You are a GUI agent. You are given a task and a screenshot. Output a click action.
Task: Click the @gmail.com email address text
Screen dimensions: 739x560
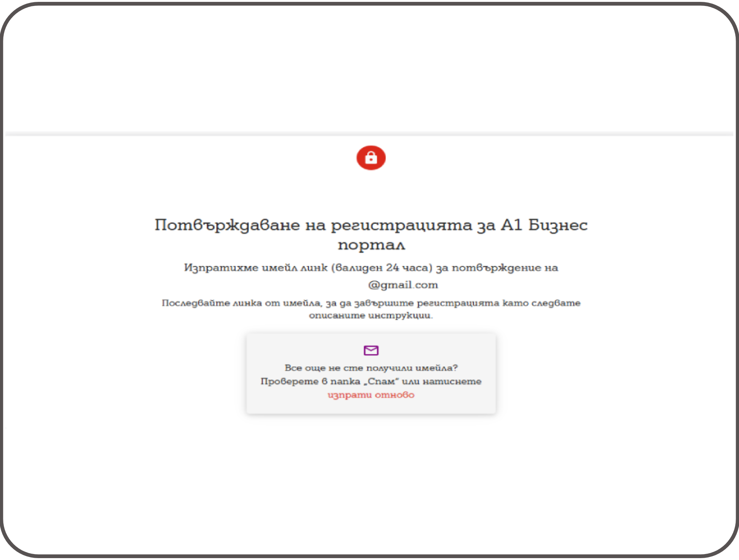(402, 285)
